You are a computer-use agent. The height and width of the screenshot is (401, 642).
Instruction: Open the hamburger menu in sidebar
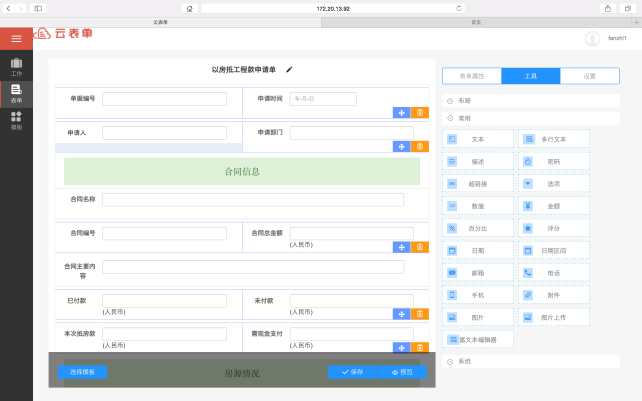pyautogui.click(x=16, y=38)
